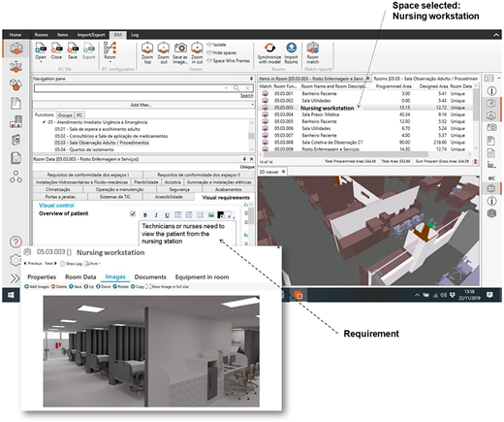Screen dimensions: 504x422
Task: Pin the Navigation pane
Action: click(251, 79)
